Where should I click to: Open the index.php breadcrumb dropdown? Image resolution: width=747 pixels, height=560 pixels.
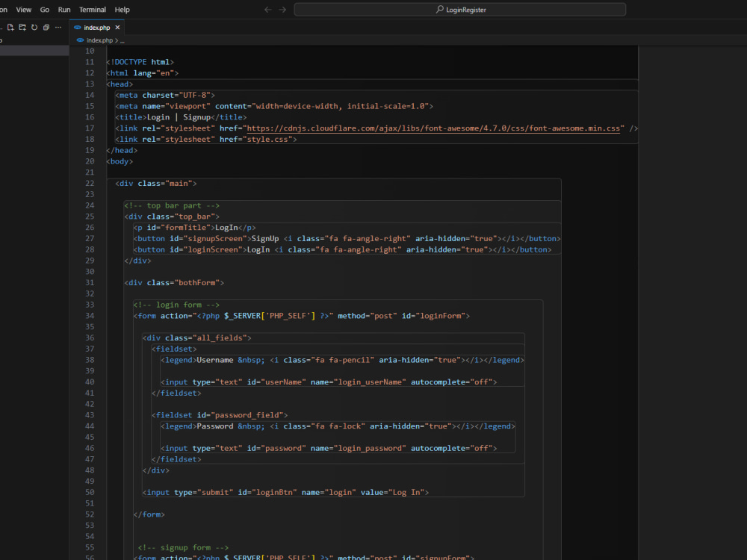tap(99, 40)
